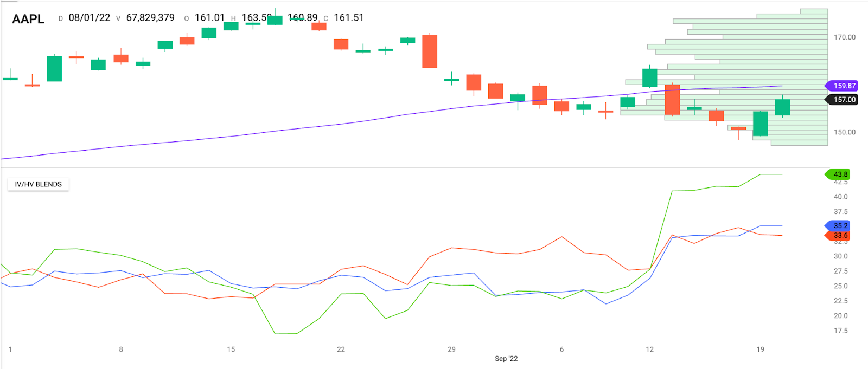This screenshot has width=868, height=369.
Task: Click the 40.0 indicator axis label
Action: pos(841,197)
